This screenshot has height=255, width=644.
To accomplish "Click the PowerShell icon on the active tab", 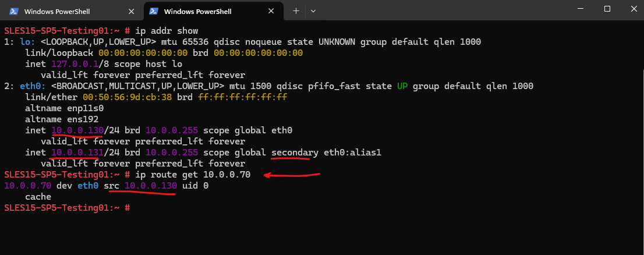I will [x=153, y=11].
